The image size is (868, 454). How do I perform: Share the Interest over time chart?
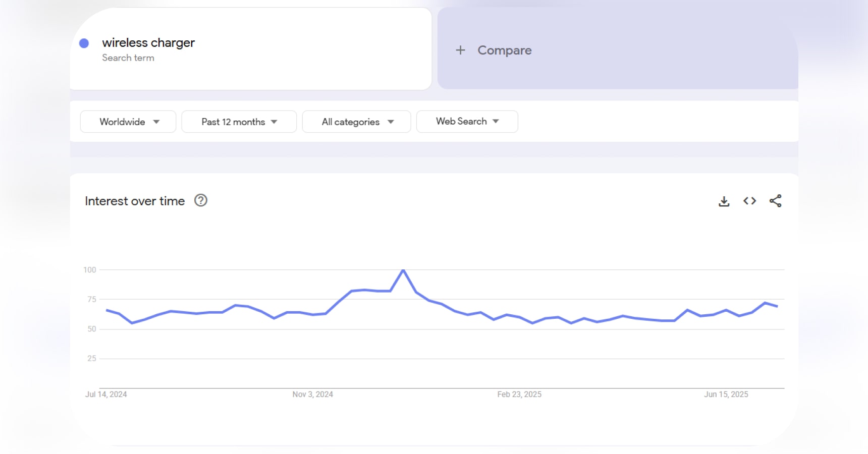click(x=776, y=201)
